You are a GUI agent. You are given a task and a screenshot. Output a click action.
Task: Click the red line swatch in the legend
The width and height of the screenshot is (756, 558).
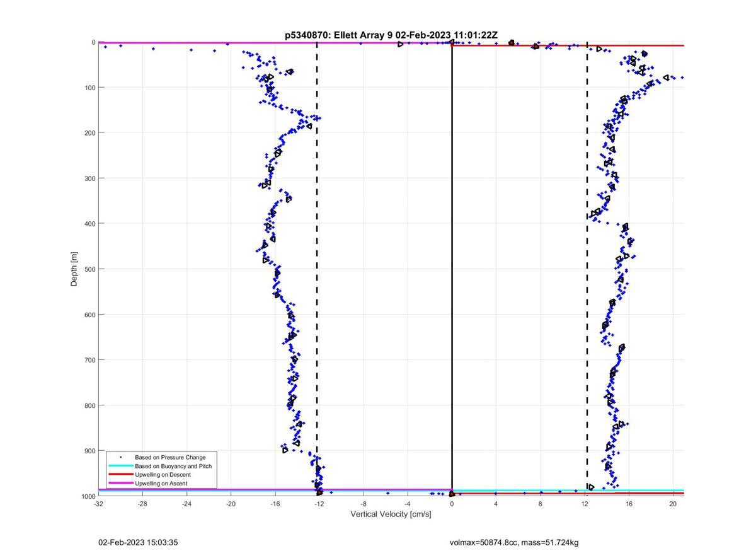pos(120,474)
